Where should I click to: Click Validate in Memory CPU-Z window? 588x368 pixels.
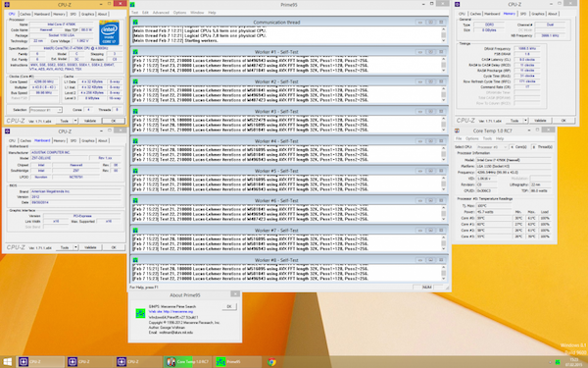click(x=540, y=120)
